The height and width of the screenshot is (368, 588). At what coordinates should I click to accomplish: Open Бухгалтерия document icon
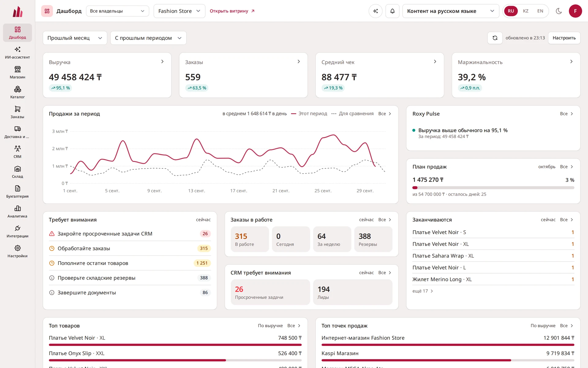[17, 192]
